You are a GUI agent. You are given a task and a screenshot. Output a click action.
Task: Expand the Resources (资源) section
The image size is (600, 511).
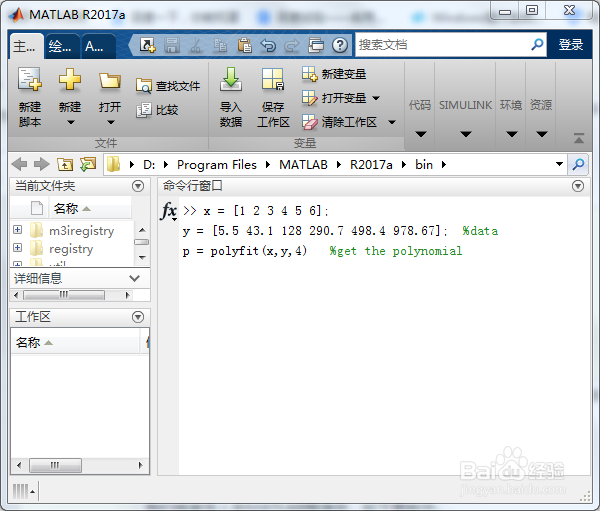point(541,134)
